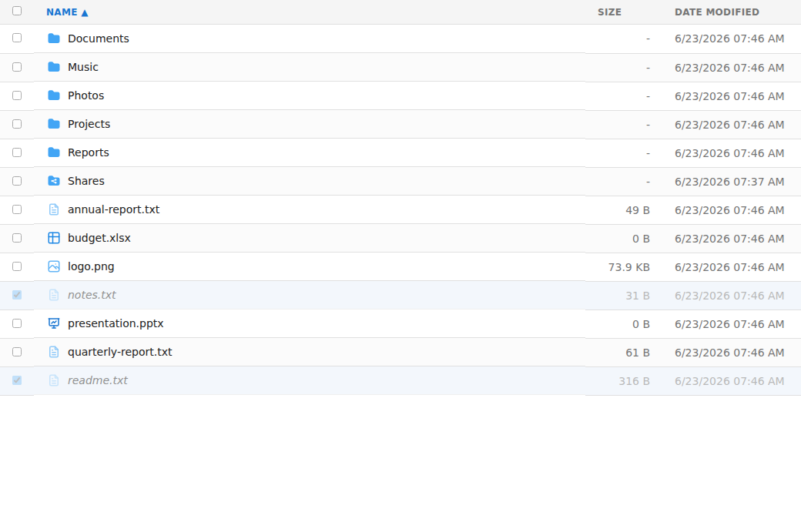
Task: Open the Shares folder name
Action: [85, 181]
